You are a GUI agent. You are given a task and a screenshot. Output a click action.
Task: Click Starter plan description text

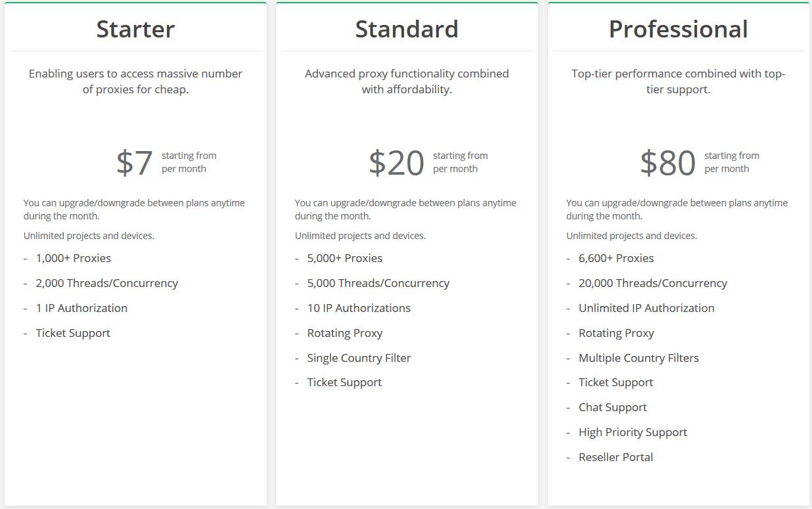(135, 81)
